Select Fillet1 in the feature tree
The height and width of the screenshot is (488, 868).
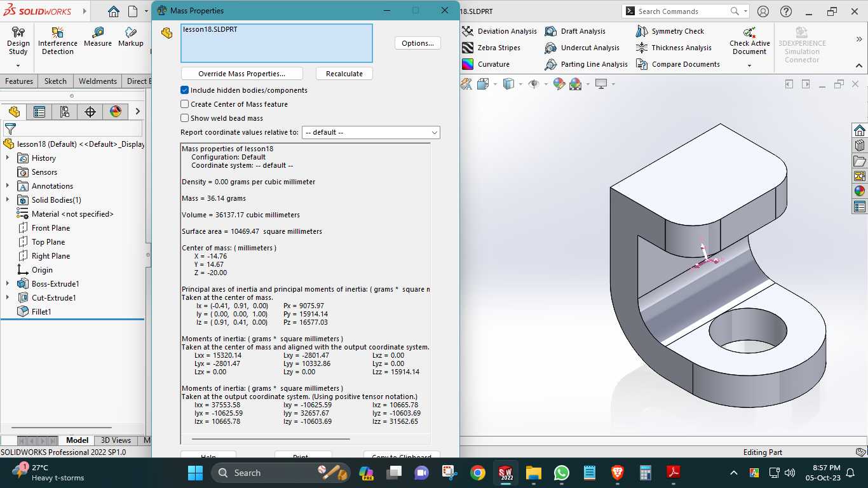(41, 312)
